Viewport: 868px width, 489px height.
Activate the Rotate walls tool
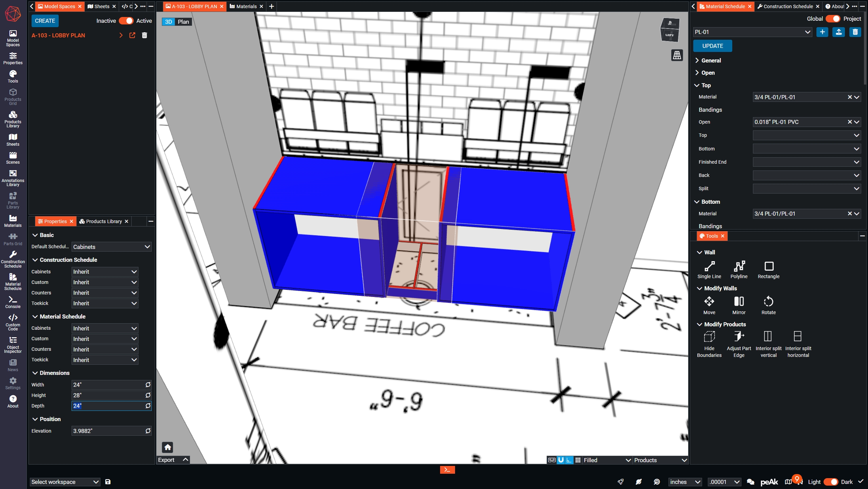(768, 306)
